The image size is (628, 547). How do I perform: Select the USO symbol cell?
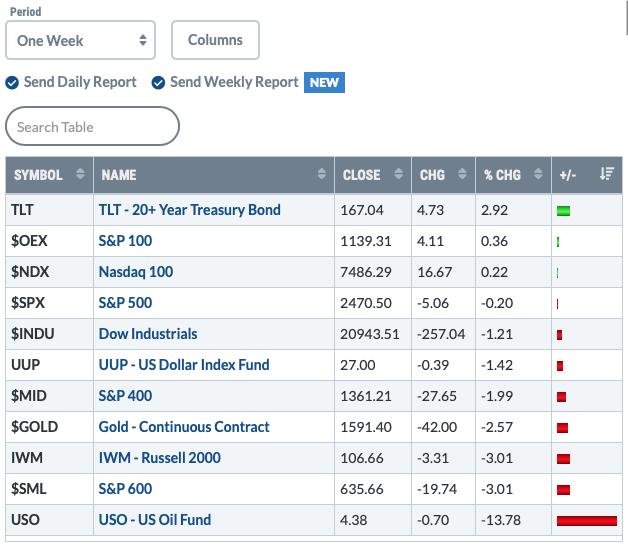click(x=49, y=520)
